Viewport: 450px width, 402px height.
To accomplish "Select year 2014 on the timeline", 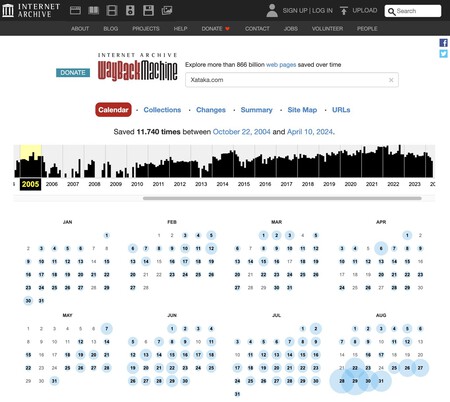I will [222, 184].
